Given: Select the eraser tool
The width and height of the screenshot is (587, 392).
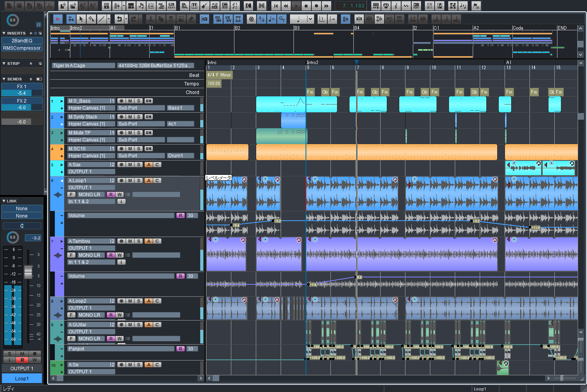Looking at the screenshot, I should pyautogui.click(x=191, y=19).
